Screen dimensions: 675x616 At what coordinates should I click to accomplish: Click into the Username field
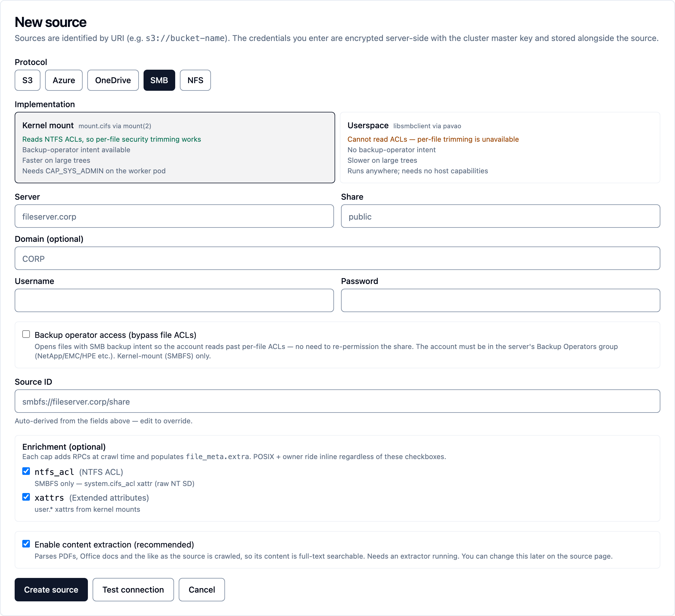(174, 301)
